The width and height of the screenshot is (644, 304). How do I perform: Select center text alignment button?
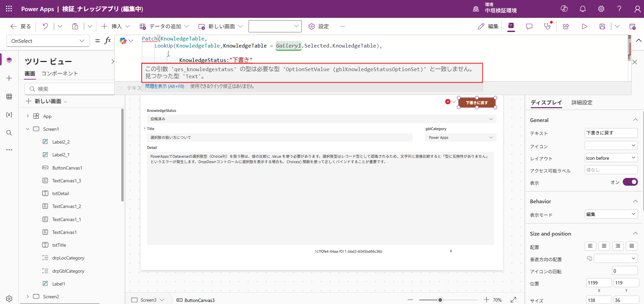point(604,246)
